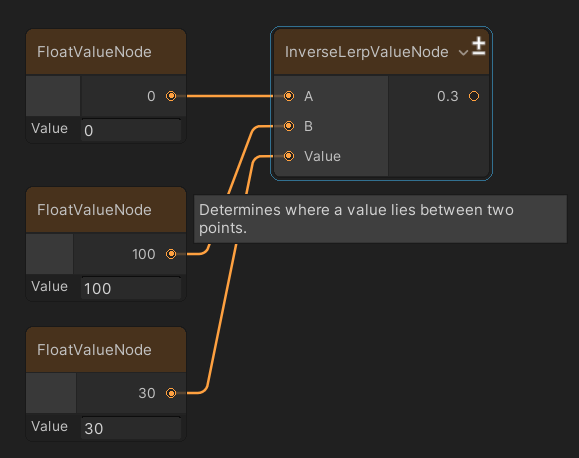Select the wire connecting 0 to port A
Screen dimensions: 579x458
coord(230,96)
